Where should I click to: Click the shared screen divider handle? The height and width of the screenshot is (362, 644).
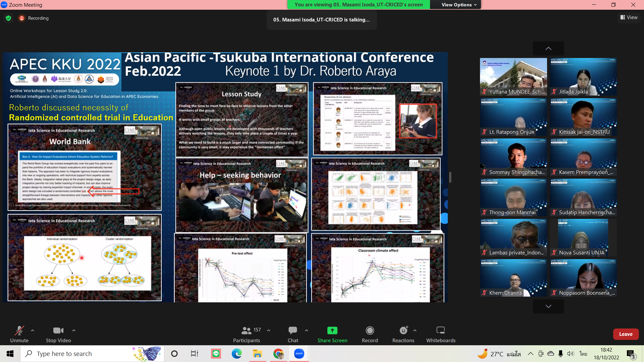[450, 177]
